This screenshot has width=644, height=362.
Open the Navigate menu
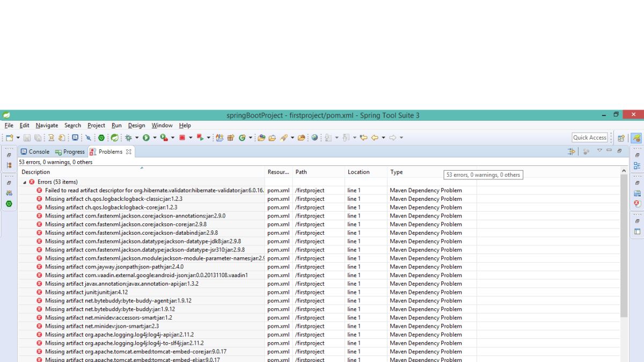coord(47,125)
